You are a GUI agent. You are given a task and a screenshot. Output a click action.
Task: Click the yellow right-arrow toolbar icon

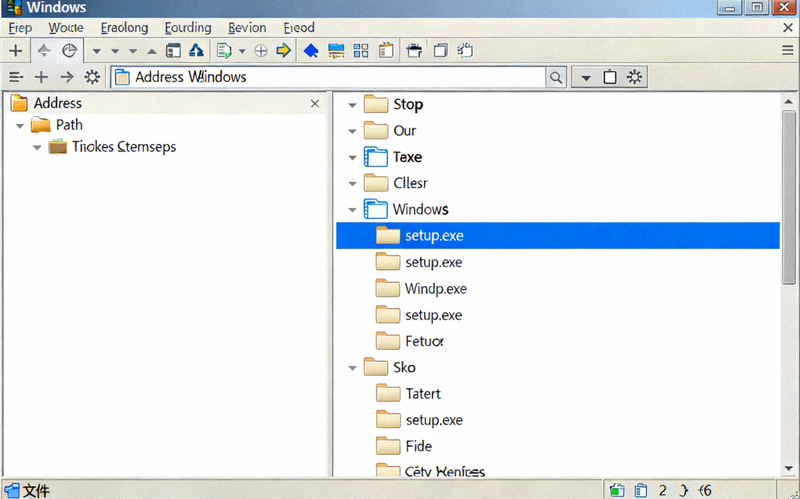[x=283, y=50]
